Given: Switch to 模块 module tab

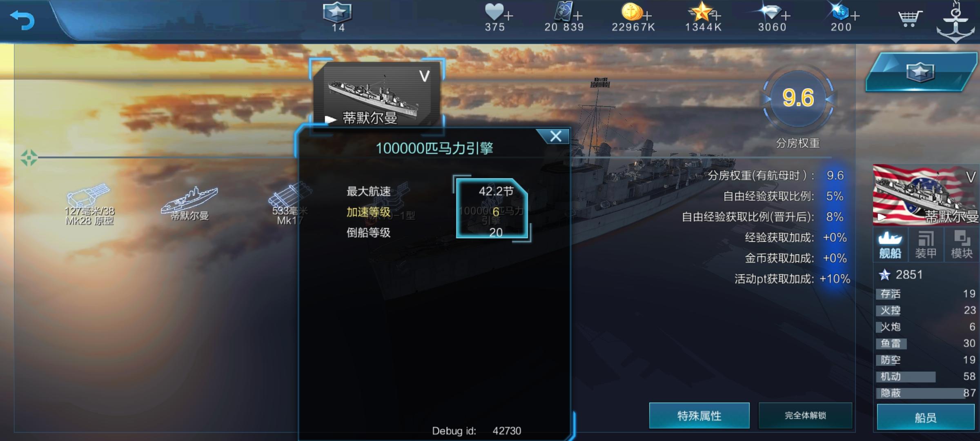Looking at the screenshot, I should (x=961, y=245).
